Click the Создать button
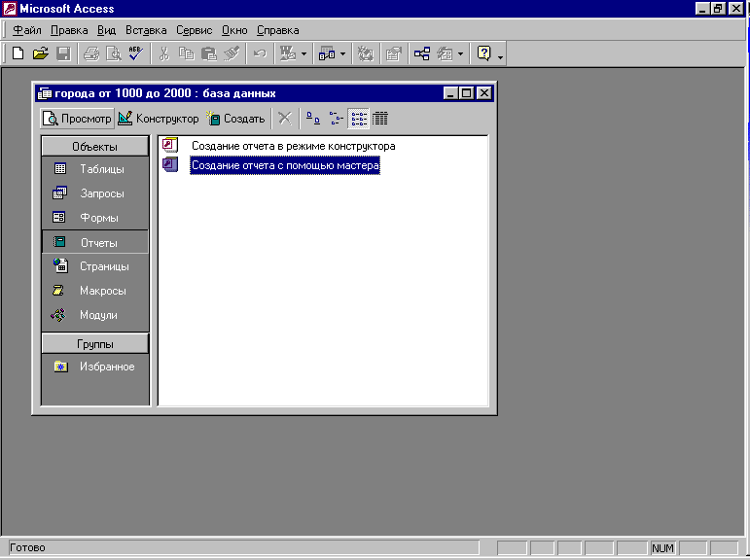The width and height of the screenshot is (750, 560). (x=235, y=119)
